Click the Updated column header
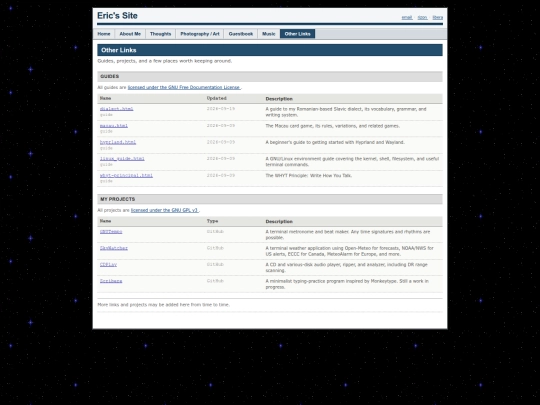Image resolution: width=540 pixels, height=405 pixels. (x=217, y=98)
